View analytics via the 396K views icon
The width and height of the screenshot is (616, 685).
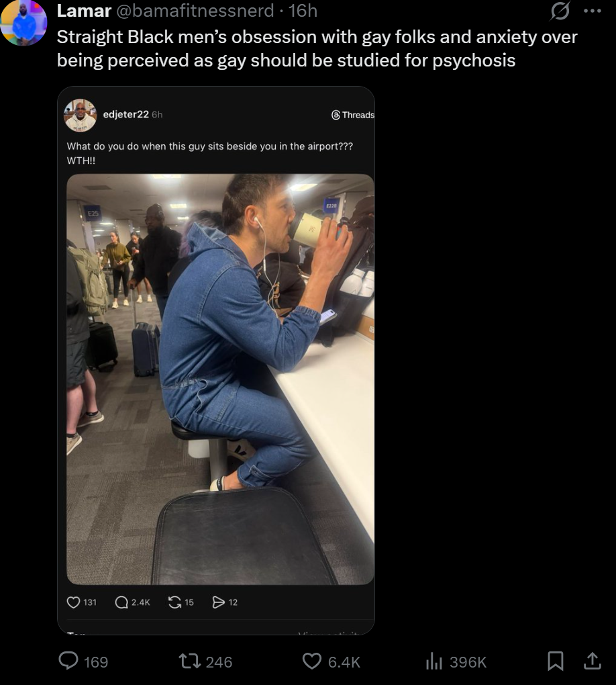pyautogui.click(x=433, y=661)
